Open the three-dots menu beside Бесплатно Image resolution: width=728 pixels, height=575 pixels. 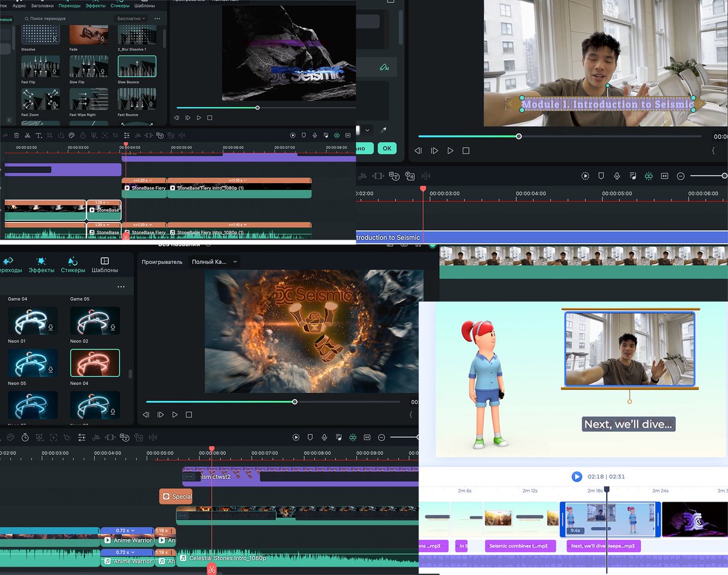(x=157, y=19)
